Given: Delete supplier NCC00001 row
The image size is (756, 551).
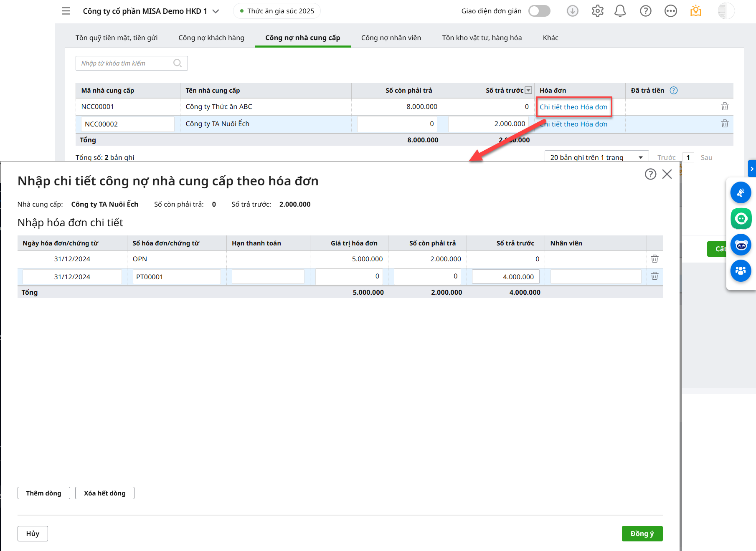Looking at the screenshot, I should (725, 106).
